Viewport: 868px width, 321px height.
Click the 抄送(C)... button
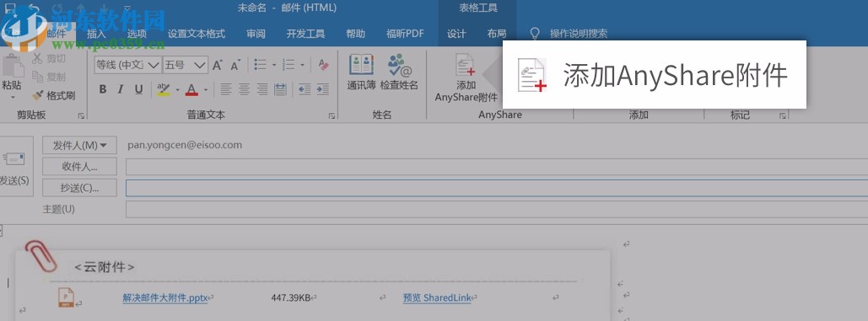[79, 188]
